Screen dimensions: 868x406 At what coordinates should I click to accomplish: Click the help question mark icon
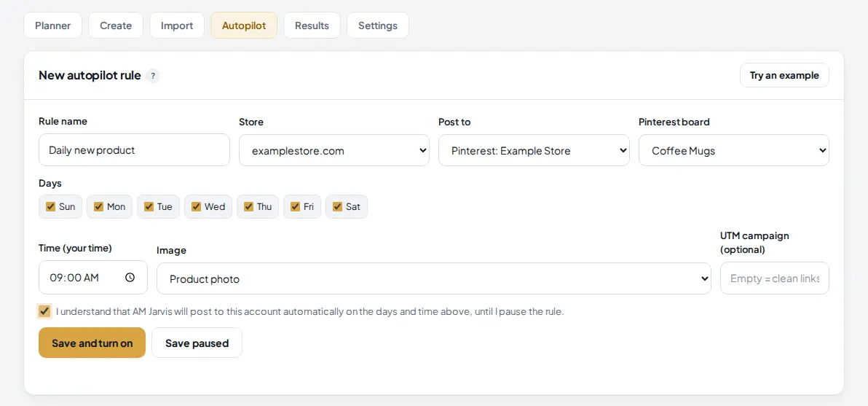point(154,76)
